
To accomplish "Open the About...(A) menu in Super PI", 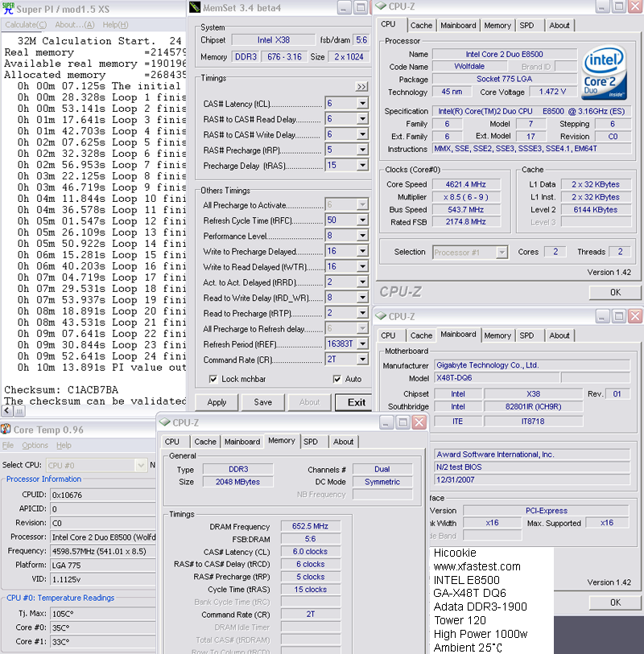I will 75,25.
